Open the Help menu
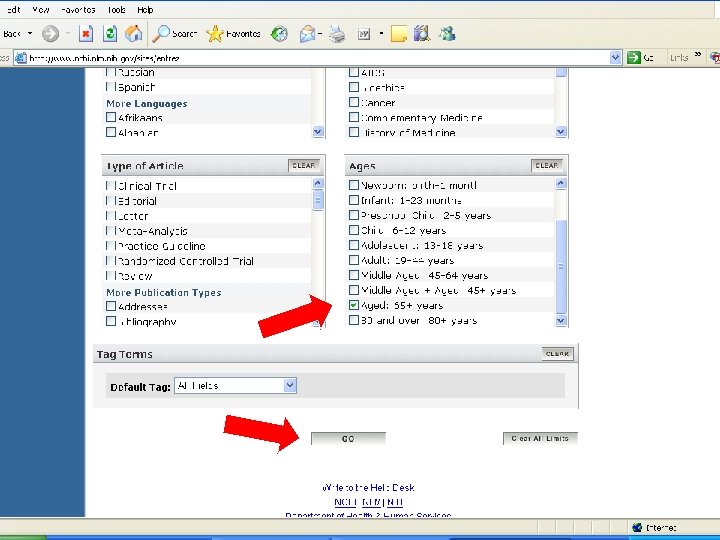The width and height of the screenshot is (720, 540). (x=145, y=10)
